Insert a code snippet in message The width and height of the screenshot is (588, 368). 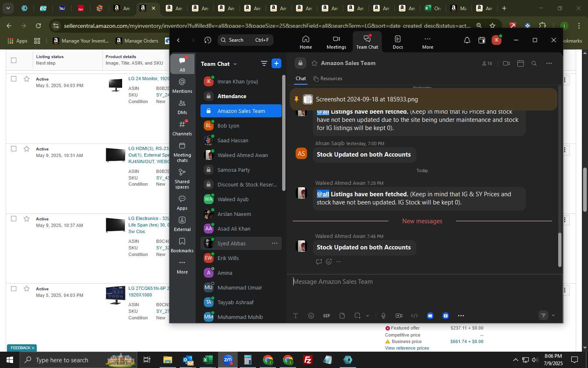pos(414,316)
